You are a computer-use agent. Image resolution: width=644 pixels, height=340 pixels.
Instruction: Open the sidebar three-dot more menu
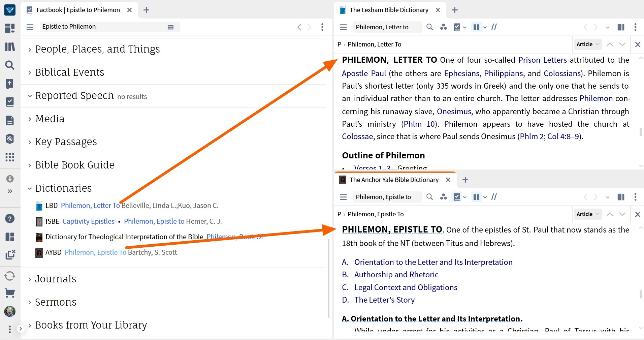[x=10, y=329]
